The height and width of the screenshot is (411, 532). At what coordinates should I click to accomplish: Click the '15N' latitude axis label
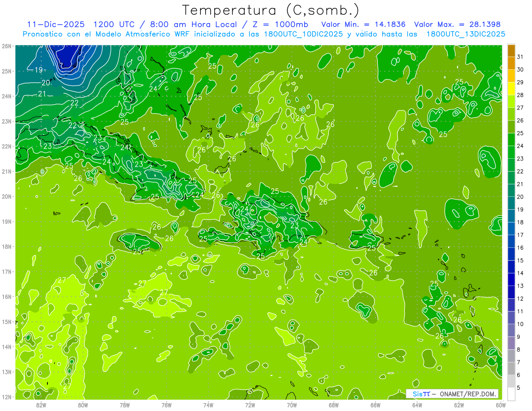[x=7, y=321]
